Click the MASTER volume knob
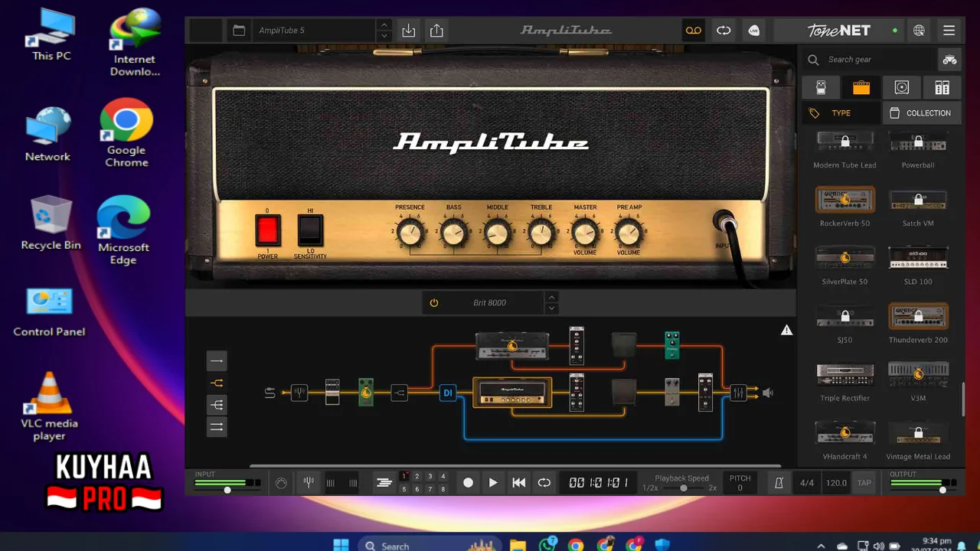 (x=585, y=233)
